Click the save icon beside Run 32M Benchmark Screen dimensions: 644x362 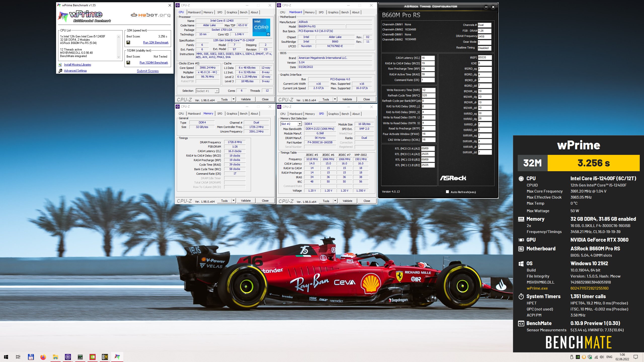[x=128, y=42]
